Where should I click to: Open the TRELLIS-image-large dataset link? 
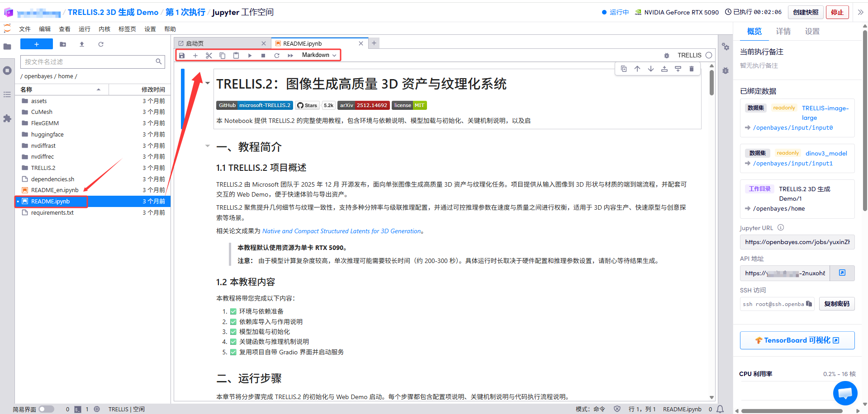tap(825, 113)
